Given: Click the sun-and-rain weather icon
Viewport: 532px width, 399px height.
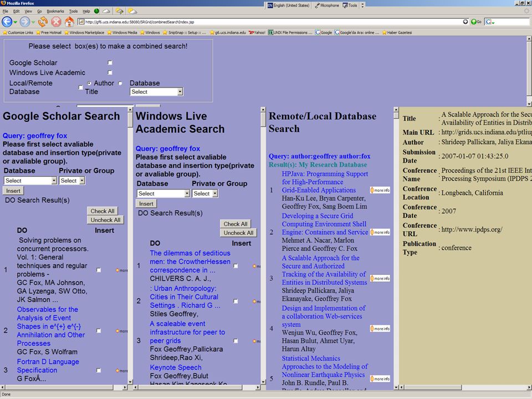Looking at the screenshot, I should pyautogui.click(x=120, y=11).
